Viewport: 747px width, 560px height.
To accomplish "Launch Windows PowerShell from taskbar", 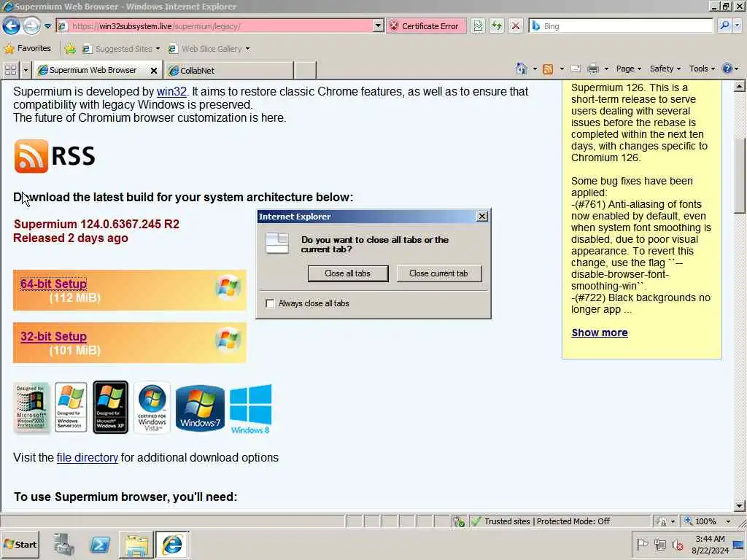I will point(100,544).
